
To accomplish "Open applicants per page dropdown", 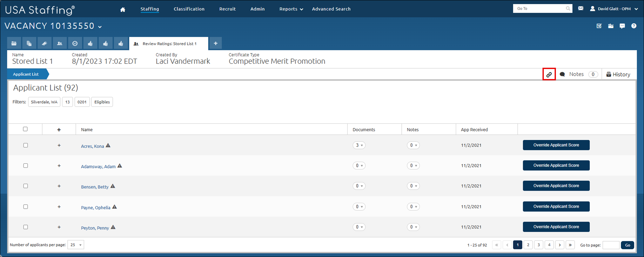I will (x=76, y=245).
